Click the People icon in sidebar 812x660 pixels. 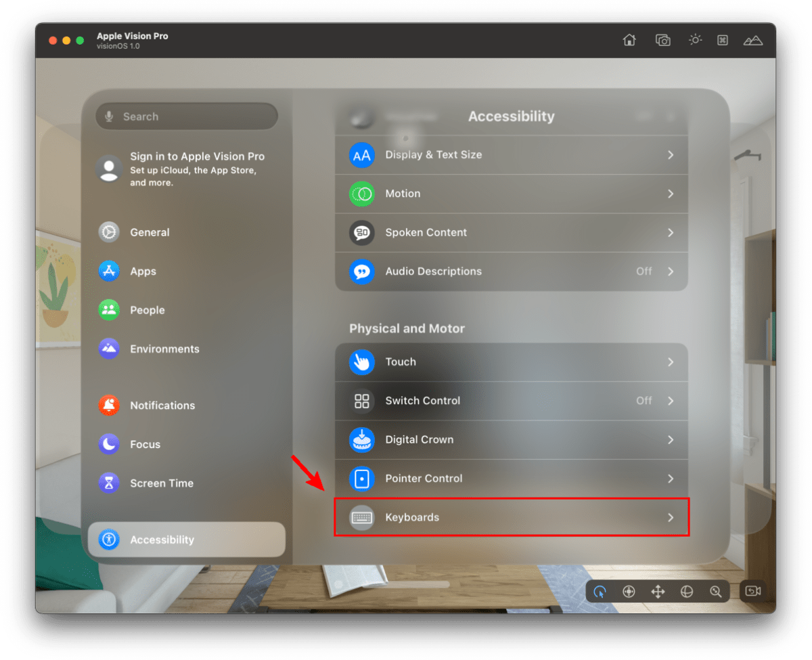click(x=108, y=310)
